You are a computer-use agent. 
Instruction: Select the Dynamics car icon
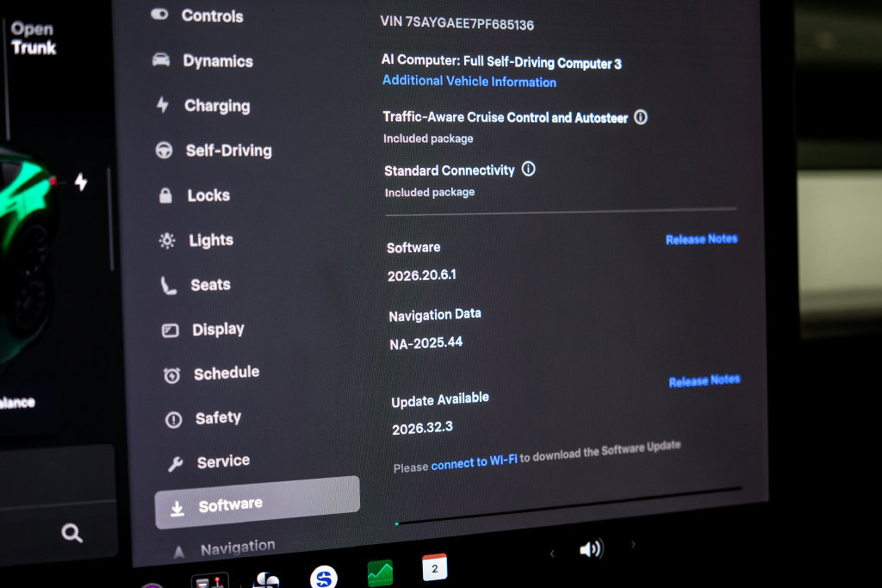(x=161, y=59)
